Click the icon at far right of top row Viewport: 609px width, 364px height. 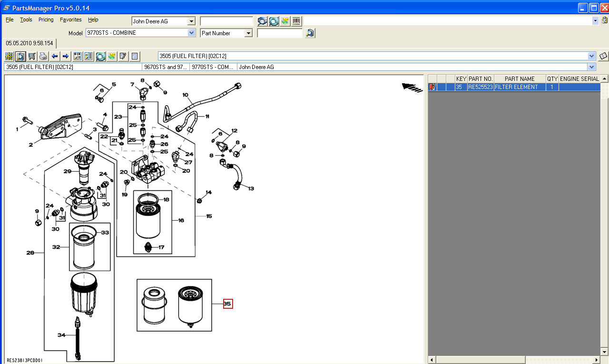click(604, 21)
